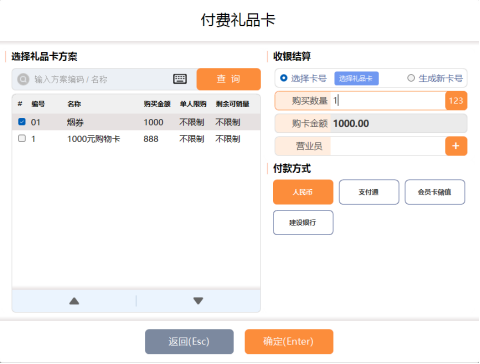Confirm with the 确定(Enter) button
480x364 pixels.
289,341
